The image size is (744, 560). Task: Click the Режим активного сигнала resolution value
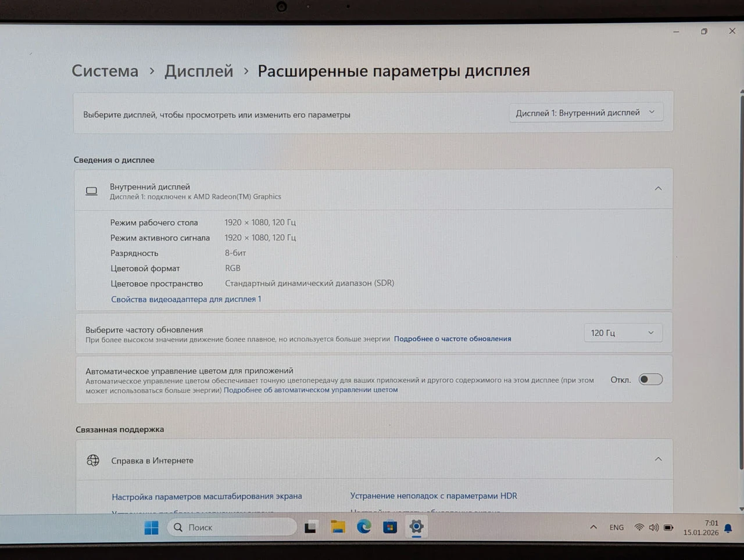point(260,238)
